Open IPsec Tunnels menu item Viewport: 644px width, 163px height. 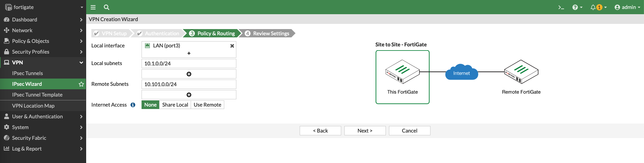click(28, 73)
